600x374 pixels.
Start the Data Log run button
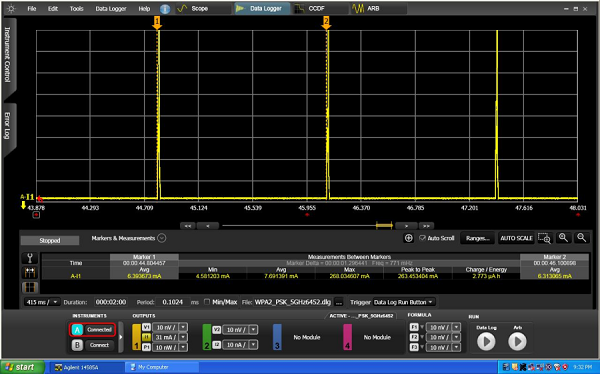coord(486,341)
